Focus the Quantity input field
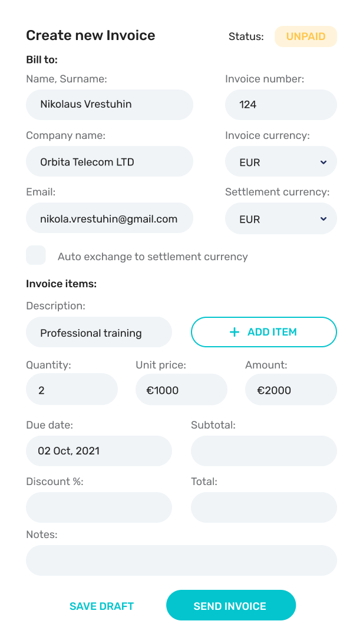The height and width of the screenshot is (644, 363). pyautogui.click(x=72, y=389)
